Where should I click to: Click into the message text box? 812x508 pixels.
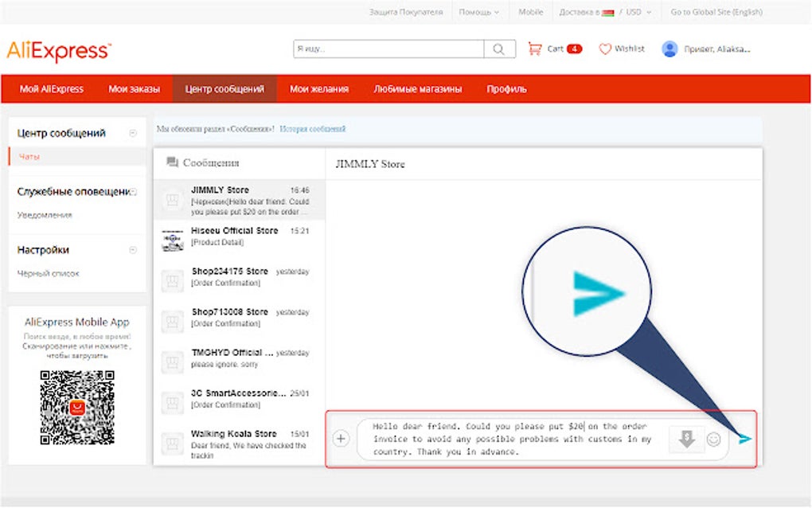(513, 440)
